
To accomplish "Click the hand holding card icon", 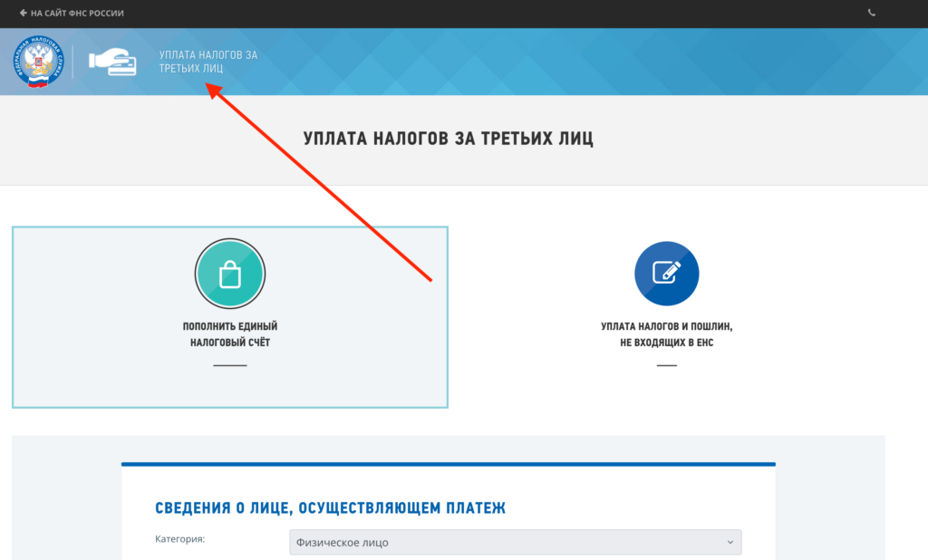I will [112, 62].
